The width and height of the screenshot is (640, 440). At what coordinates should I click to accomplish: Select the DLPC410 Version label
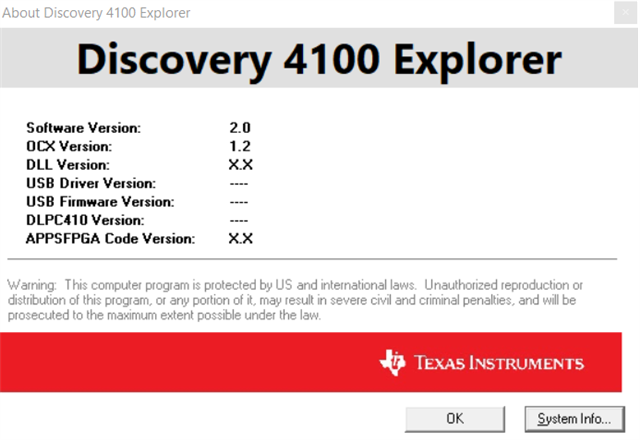[x=85, y=220]
